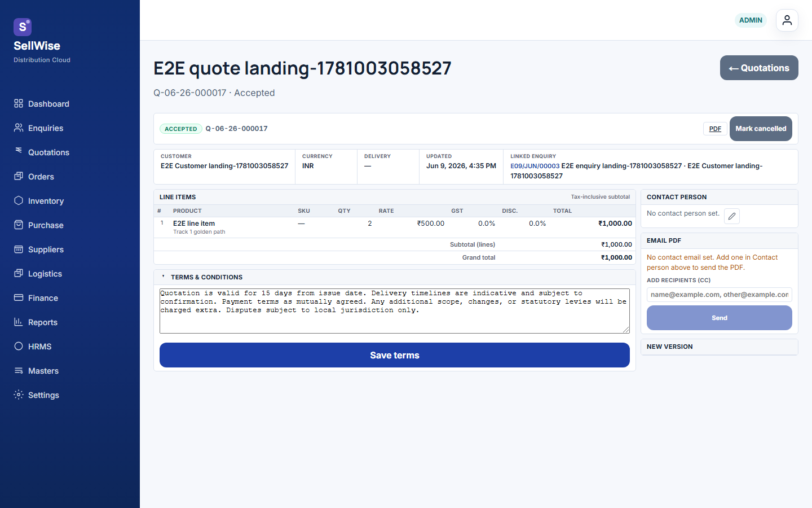Screen dimensions: 812x508
Task: Send the PDF email
Action: tap(720, 318)
